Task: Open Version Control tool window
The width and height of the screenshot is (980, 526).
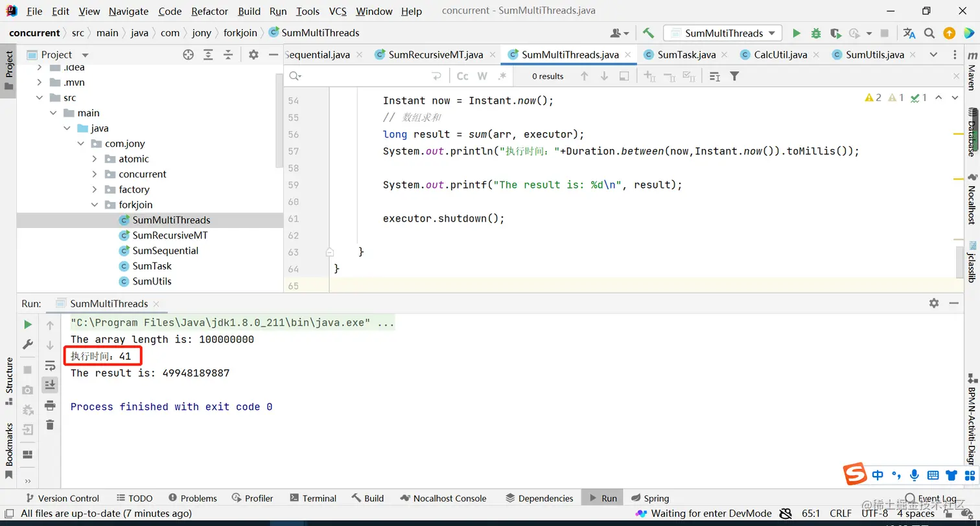Action: [62, 498]
